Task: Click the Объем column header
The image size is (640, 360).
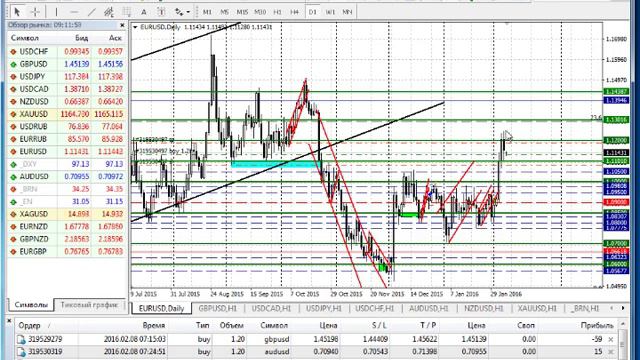Action: click(231, 325)
